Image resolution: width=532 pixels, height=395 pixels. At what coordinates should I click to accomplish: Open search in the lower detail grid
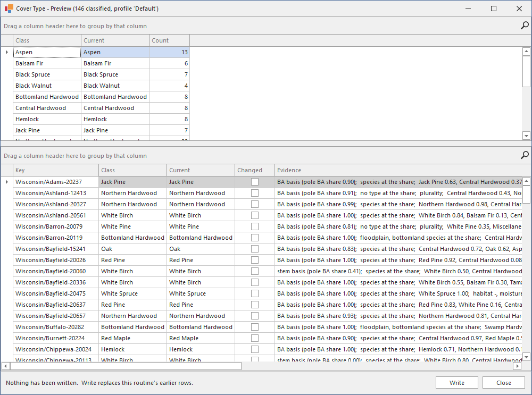525,155
